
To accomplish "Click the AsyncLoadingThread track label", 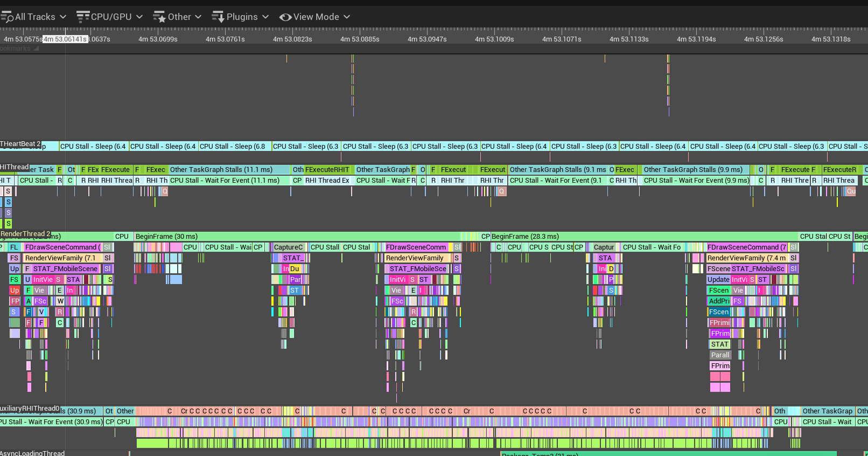I will click(x=32, y=453).
